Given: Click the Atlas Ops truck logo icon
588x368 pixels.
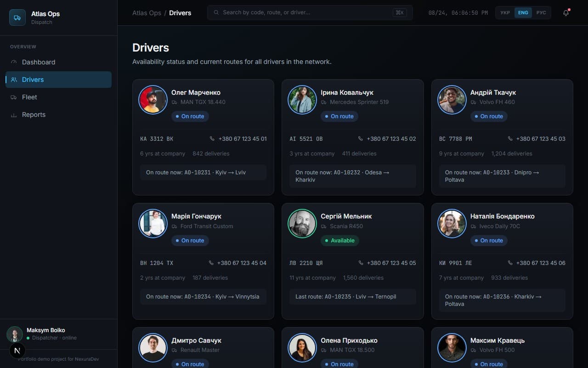Looking at the screenshot, I should tap(17, 17).
